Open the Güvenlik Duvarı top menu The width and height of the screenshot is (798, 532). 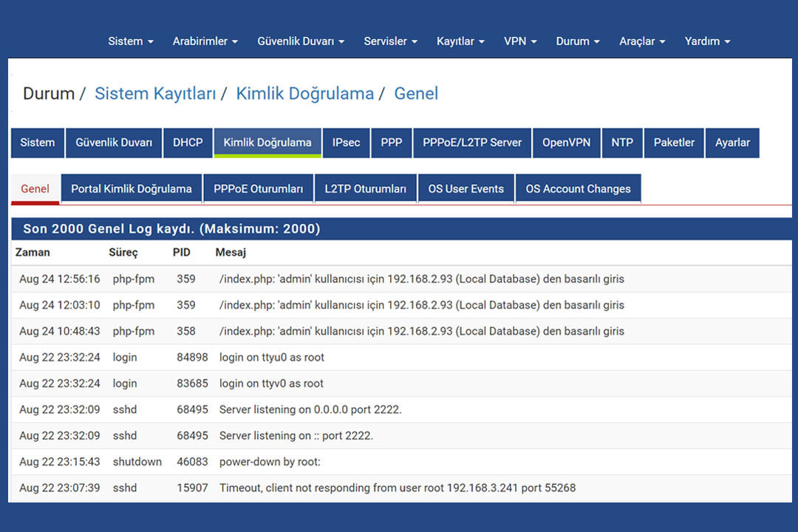pos(301,41)
